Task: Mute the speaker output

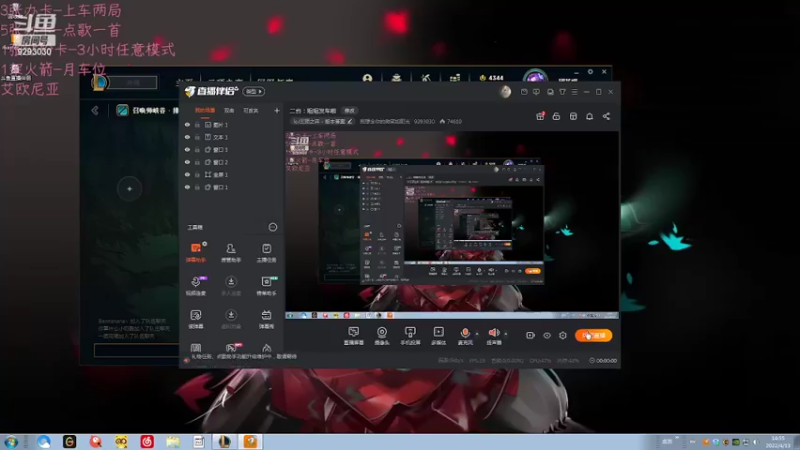Action: tap(493, 336)
